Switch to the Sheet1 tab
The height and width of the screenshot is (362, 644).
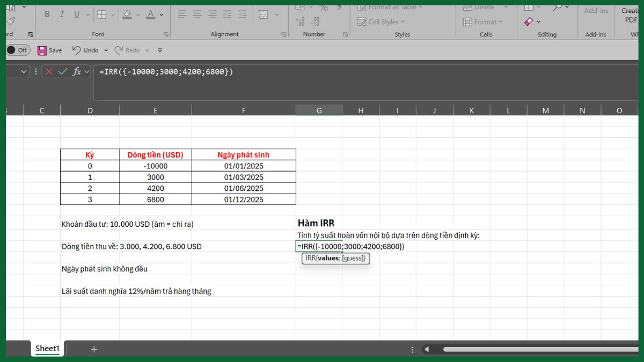47,348
